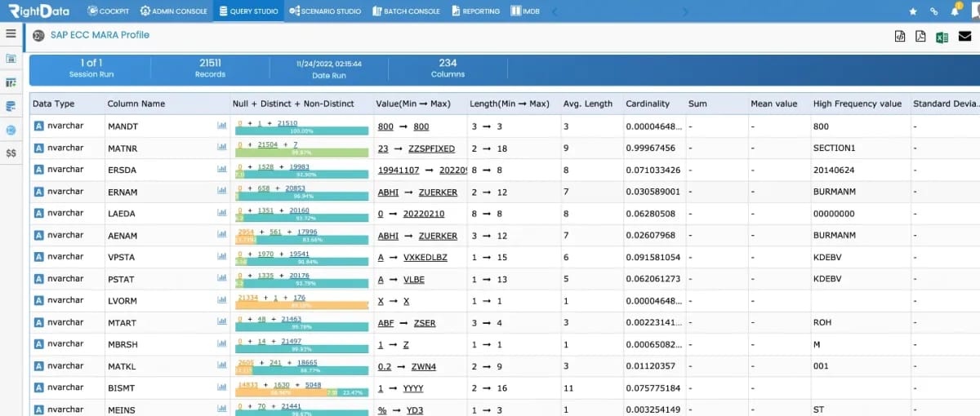Click the RightData logo
Image resolution: width=980 pixels, height=416 pixels.
[x=40, y=11]
